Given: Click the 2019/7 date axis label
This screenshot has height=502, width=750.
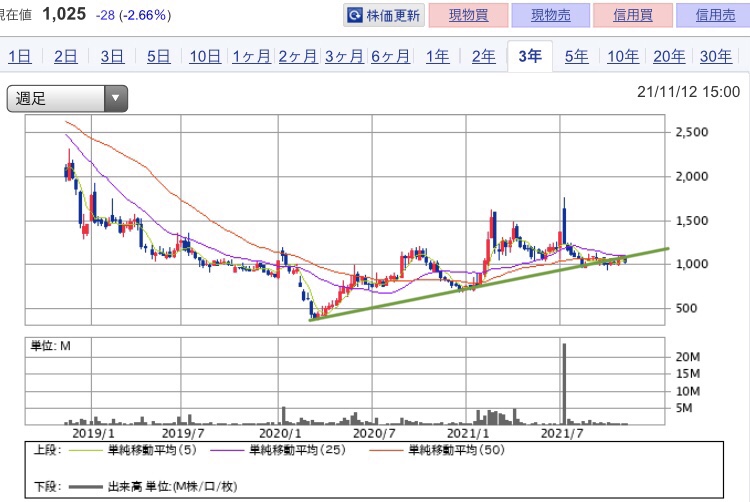Looking at the screenshot, I should click(183, 434).
